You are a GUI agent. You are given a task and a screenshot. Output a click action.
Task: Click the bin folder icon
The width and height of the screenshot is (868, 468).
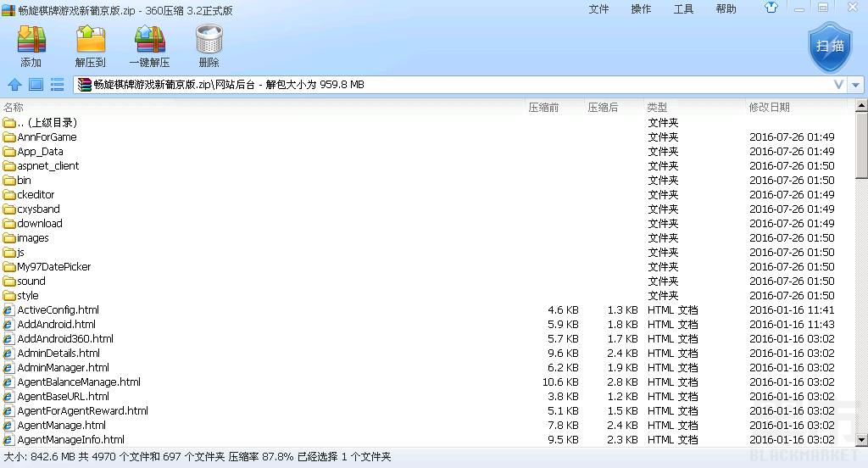pos(8,180)
